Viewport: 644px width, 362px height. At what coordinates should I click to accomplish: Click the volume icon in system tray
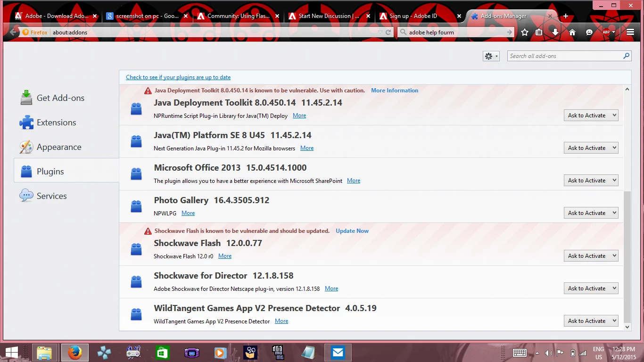548,353
